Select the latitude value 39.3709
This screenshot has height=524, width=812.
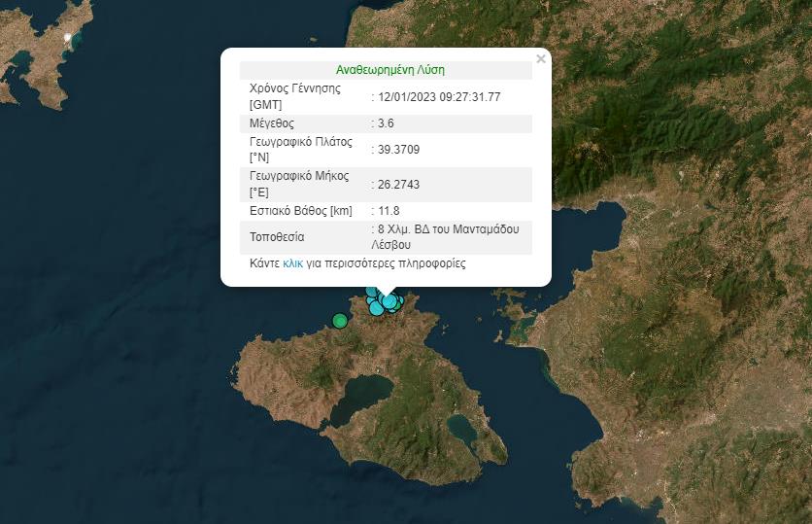coord(398,150)
